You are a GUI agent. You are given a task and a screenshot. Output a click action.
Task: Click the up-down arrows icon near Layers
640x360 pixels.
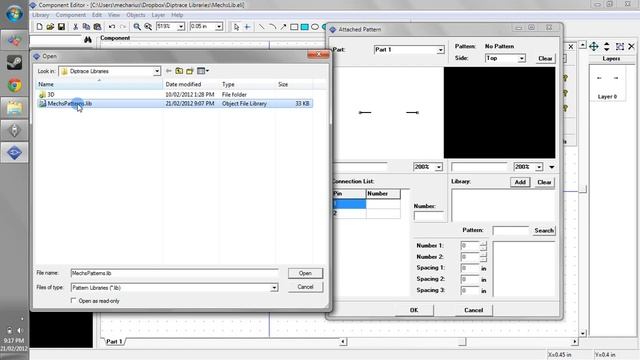(607, 47)
